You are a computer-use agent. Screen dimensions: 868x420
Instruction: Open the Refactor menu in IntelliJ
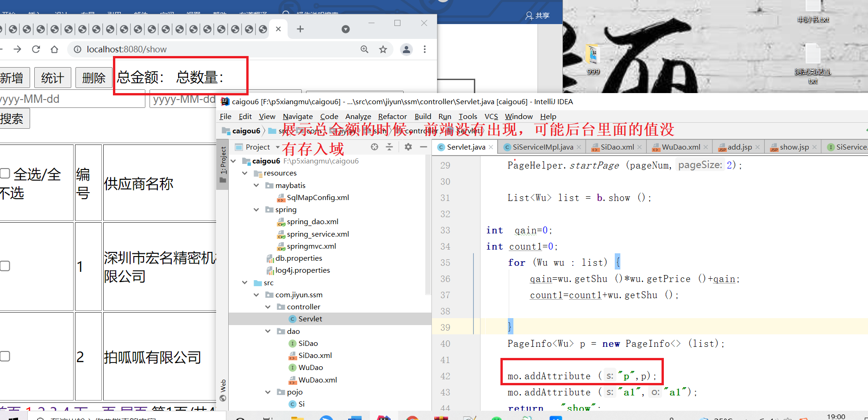[x=393, y=116]
